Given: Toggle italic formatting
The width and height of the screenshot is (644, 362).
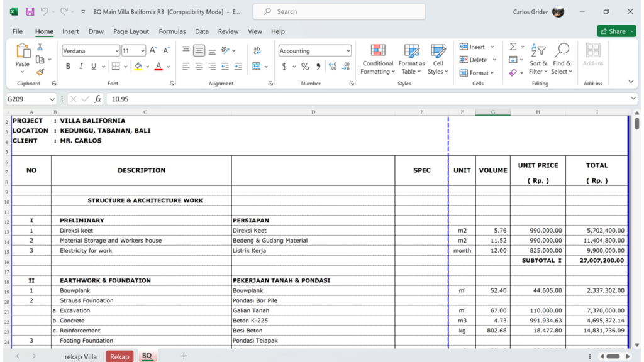Looking at the screenshot, I should [x=80, y=67].
